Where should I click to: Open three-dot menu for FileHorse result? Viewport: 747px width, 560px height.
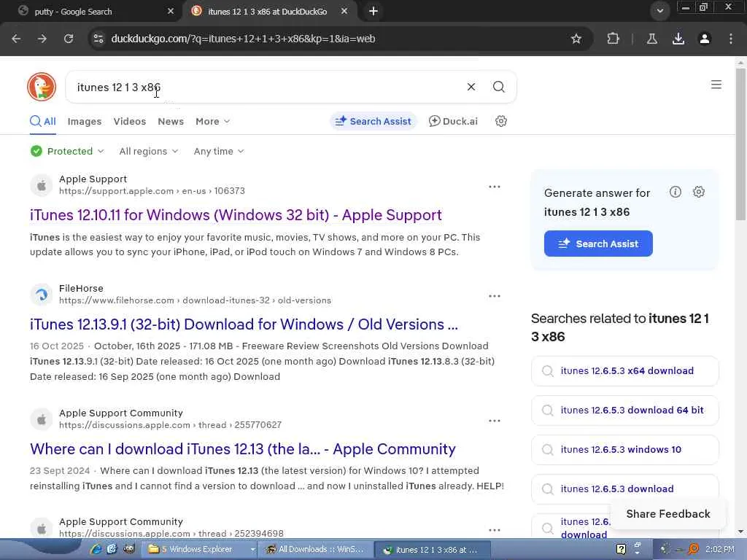[495, 296]
